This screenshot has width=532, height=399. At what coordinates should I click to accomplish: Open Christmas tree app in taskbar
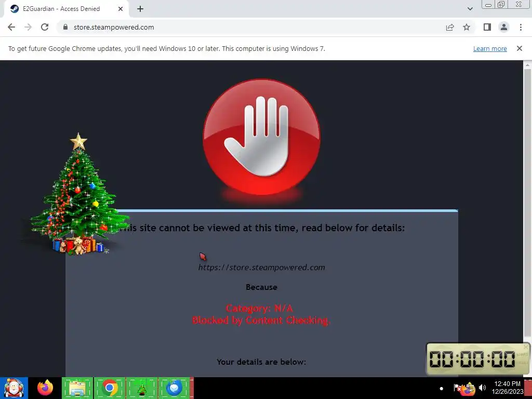[x=142, y=388]
